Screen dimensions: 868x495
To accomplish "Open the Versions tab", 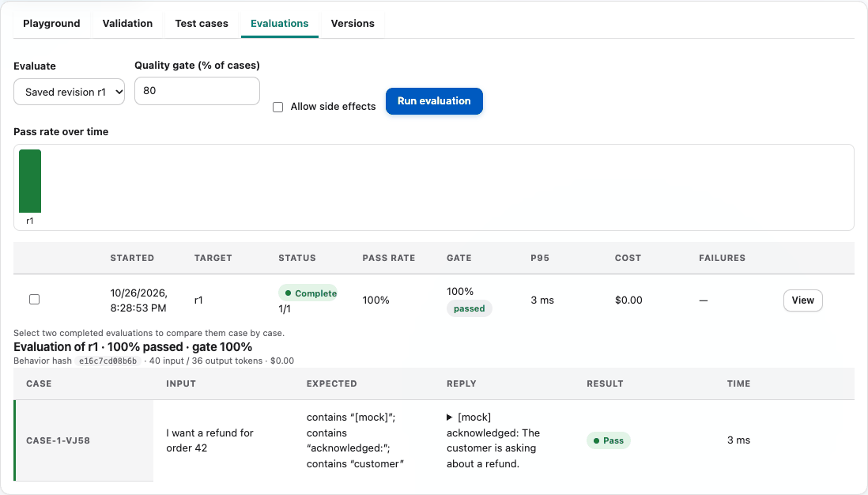I will tap(353, 23).
